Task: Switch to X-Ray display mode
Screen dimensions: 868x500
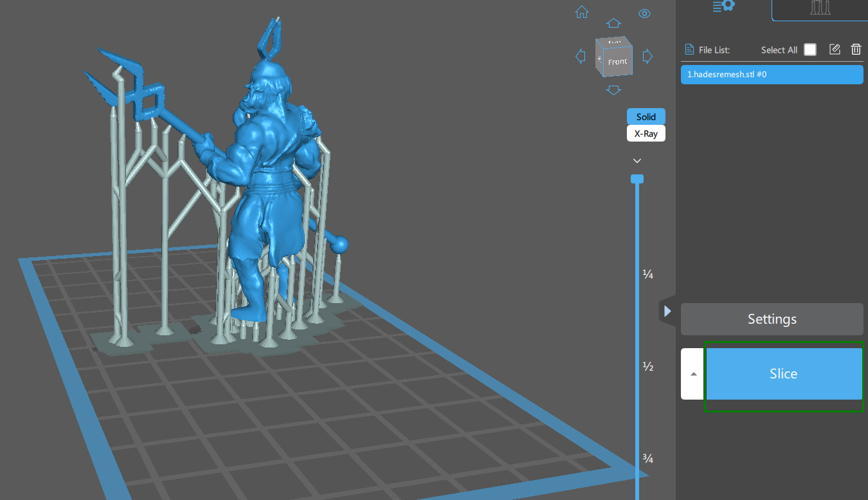Action: tap(646, 134)
